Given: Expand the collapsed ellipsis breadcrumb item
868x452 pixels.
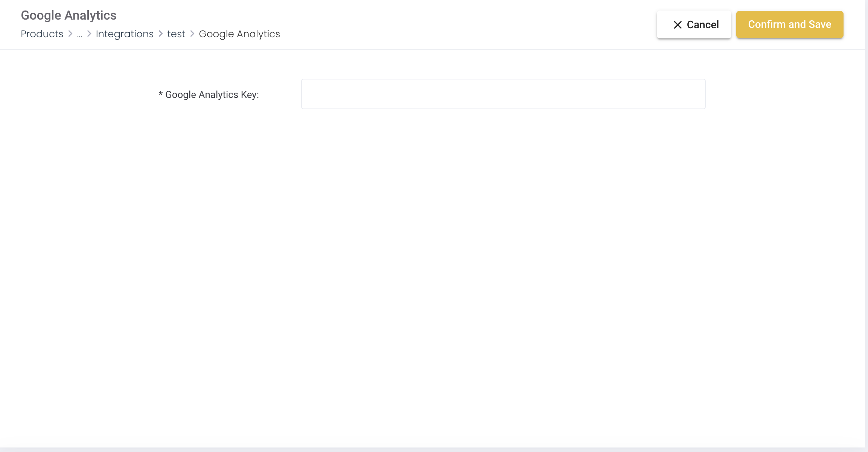Looking at the screenshot, I should [x=79, y=35].
